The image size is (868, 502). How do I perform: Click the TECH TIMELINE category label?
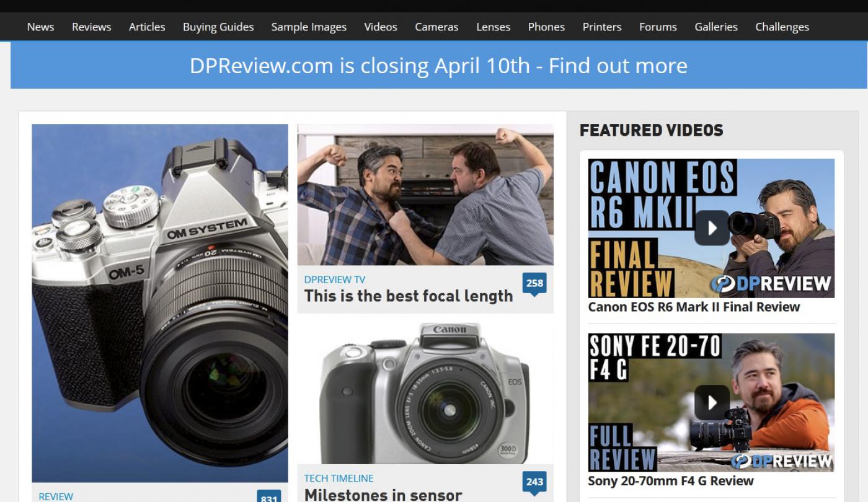(339, 478)
